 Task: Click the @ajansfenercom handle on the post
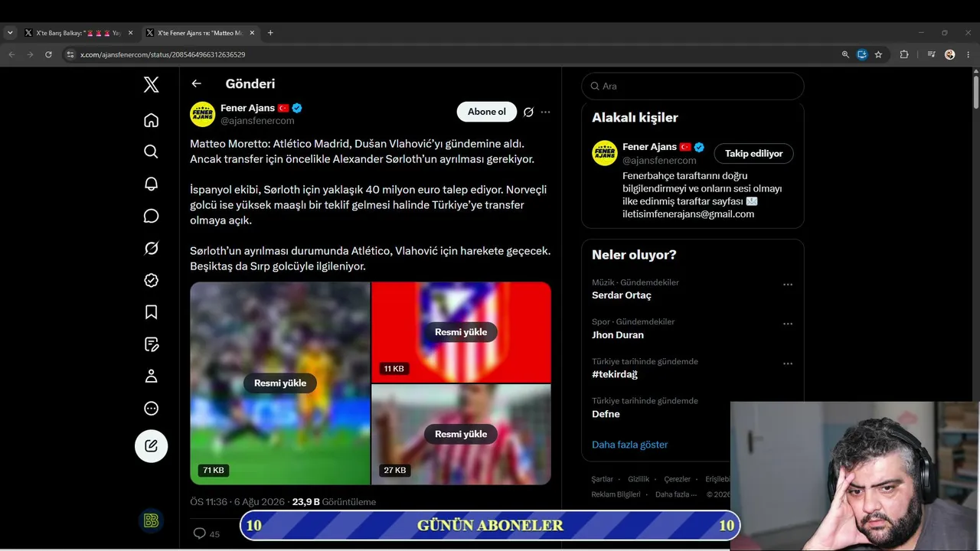pyautogui.click(x=257, y=121)
